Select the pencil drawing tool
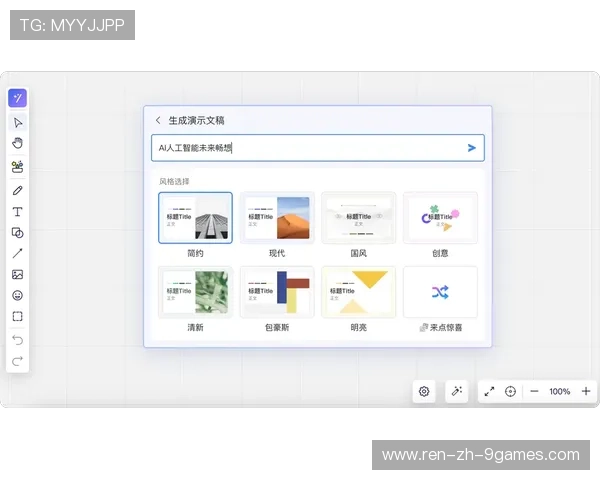This screenshot has height=480, width=600. [x=18, y=191]
